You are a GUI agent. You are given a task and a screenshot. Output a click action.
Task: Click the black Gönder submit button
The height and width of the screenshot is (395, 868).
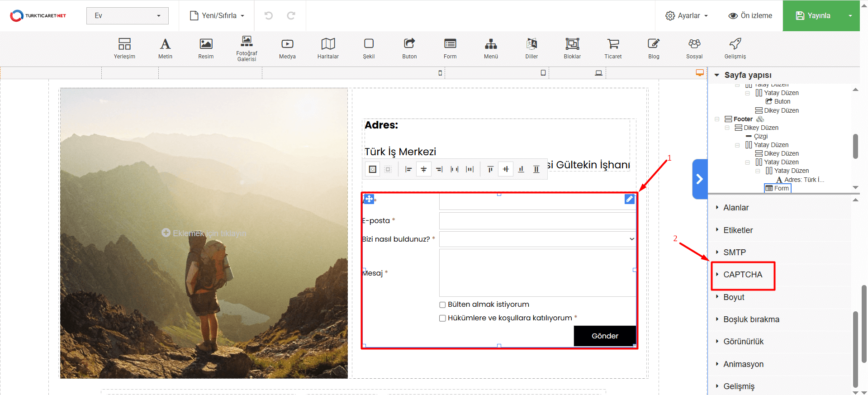pos(604,336)
